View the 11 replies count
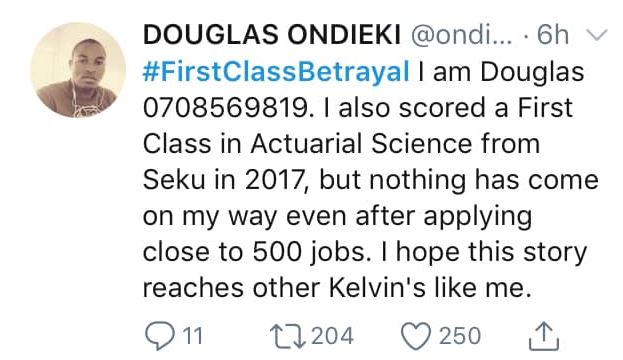Screen dimensions: 623x360 point(193,336)
